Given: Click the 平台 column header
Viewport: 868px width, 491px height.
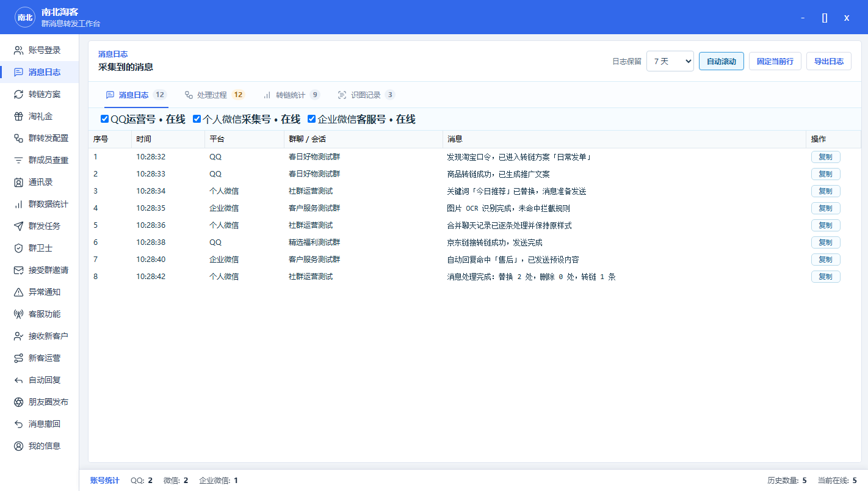Looking at the screenshot, I should pyautogui.click(x=244, y=139).
